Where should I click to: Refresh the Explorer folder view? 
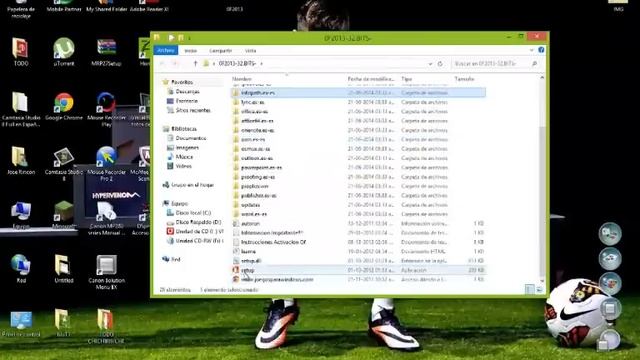pos(440,64)
